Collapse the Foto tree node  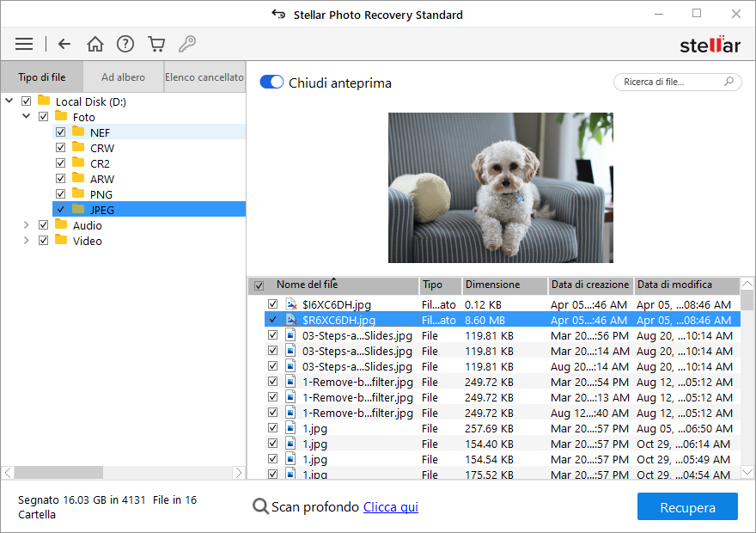tap(26, 116)
